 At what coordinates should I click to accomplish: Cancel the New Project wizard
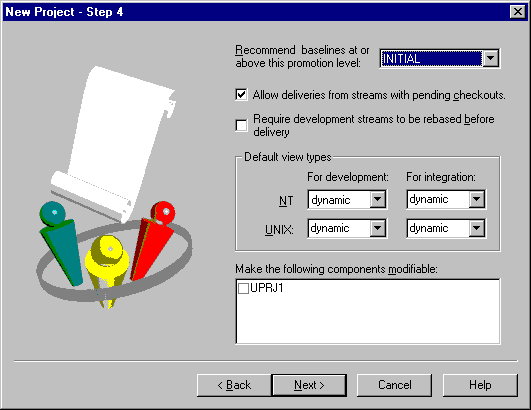[395, 385]
